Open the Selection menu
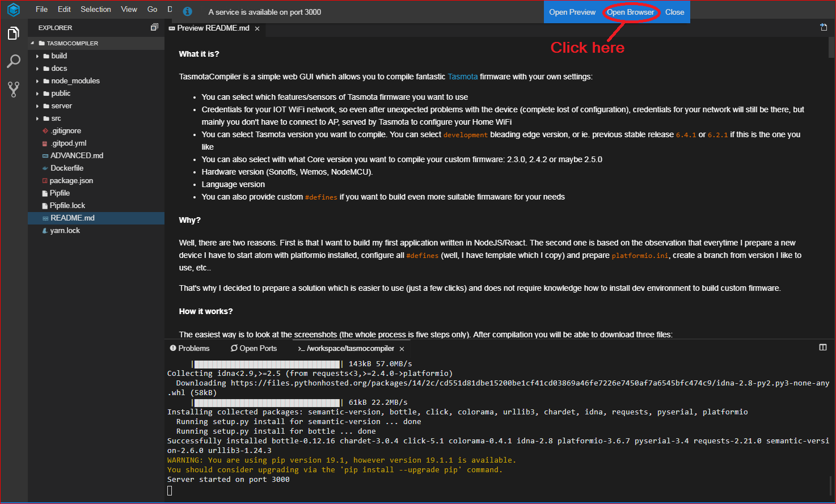 96,9
